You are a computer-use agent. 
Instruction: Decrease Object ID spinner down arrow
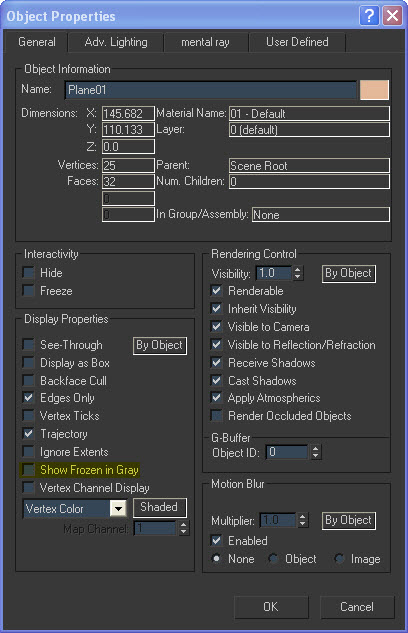tap(315, 456)
